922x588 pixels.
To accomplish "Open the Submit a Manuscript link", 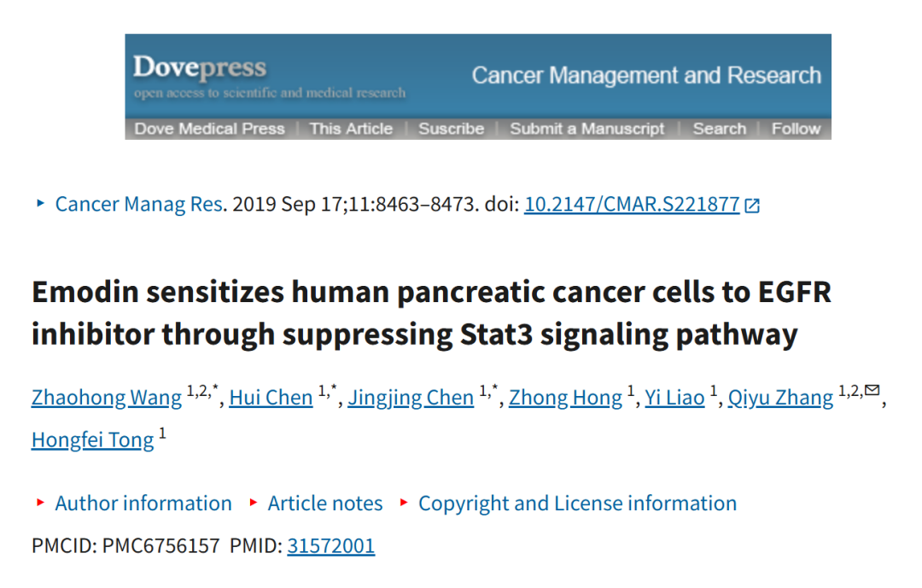I will point(586,129).
